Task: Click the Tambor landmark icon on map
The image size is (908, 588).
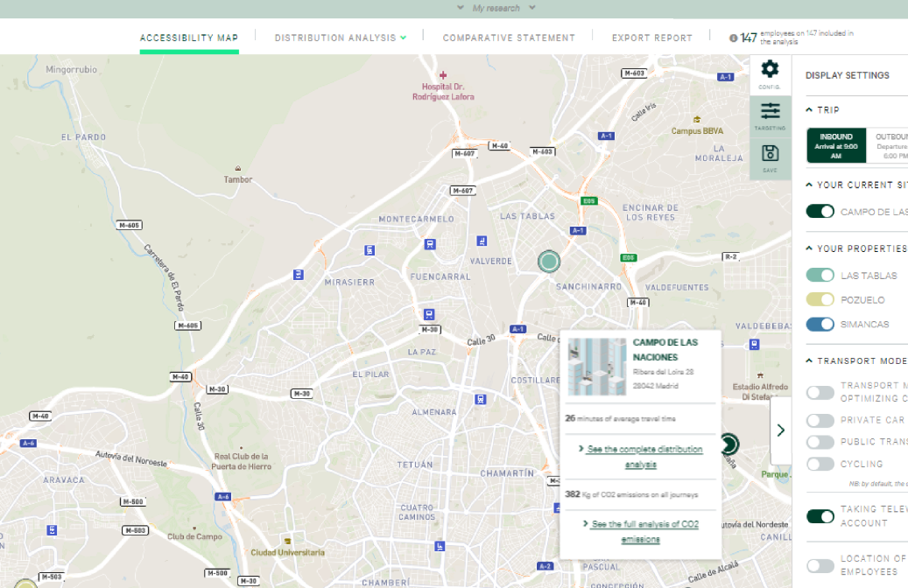Action: [x=237, y=168]
